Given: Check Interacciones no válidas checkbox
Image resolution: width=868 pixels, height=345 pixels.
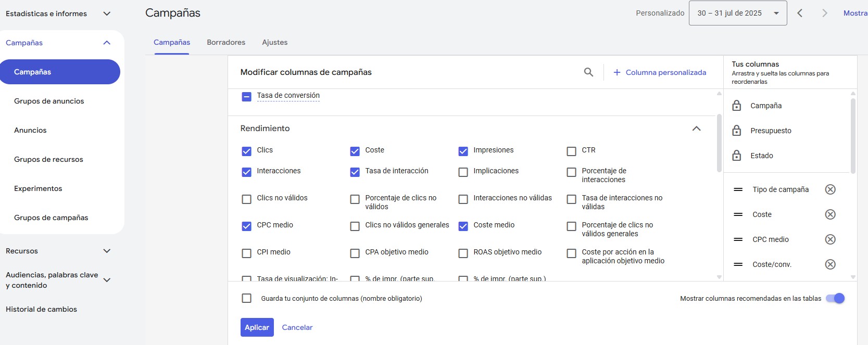Looking at the screenshot, I should click(463, 199).
